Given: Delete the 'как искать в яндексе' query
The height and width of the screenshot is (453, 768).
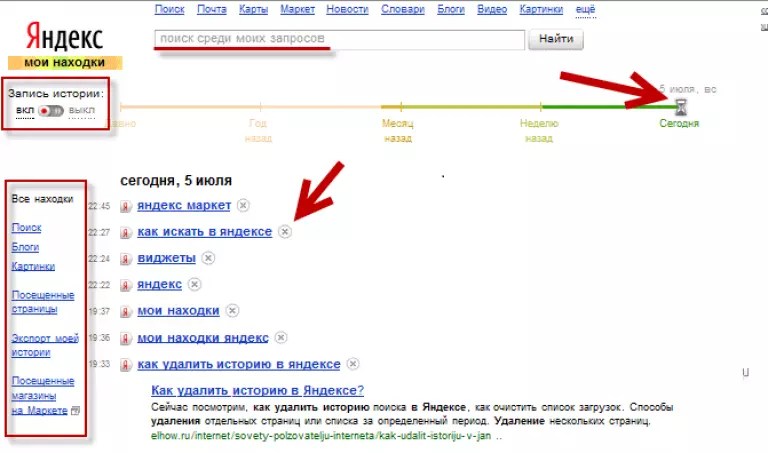Looking at the screenshot, I should 285,232.
